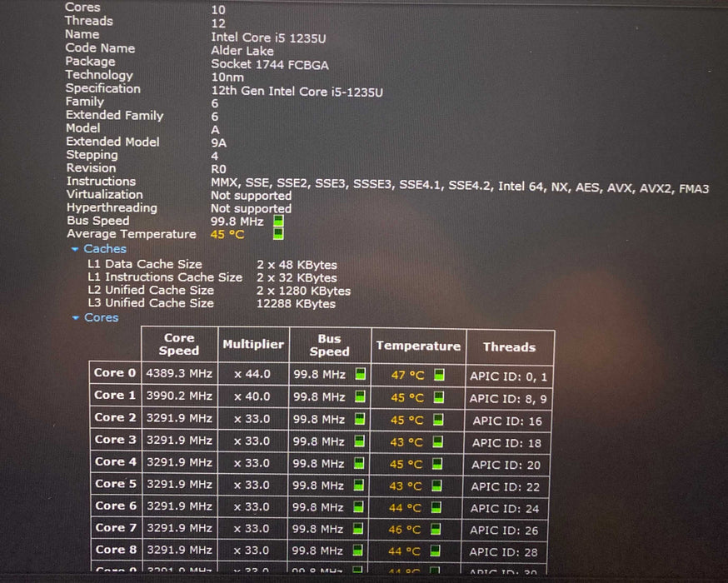Click the L1 Data Cache Size row
Screen dimensions: 728x583
pyautogui.click(x=212, y=264)
